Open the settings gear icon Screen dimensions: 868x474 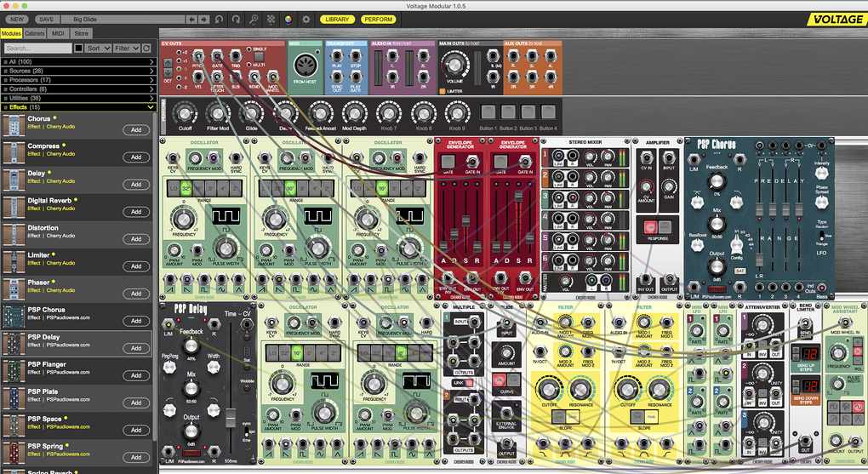pyautogui.click(x=306, y=20)
